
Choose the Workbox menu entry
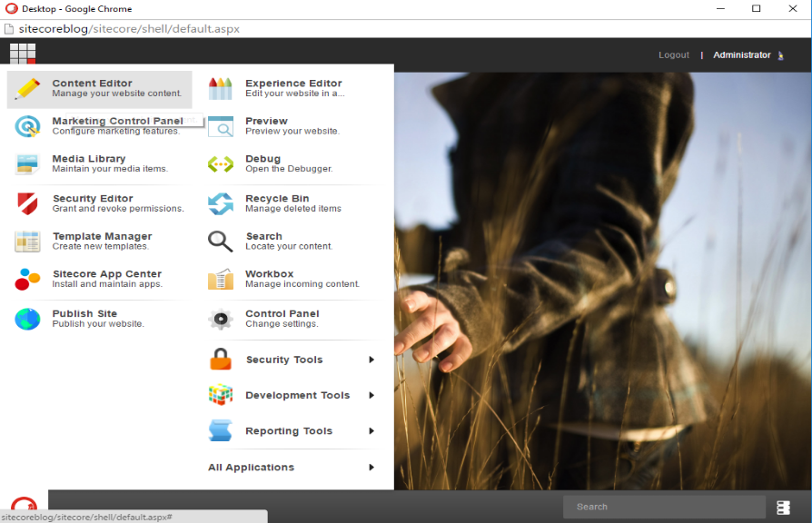[x=293, y=279]
